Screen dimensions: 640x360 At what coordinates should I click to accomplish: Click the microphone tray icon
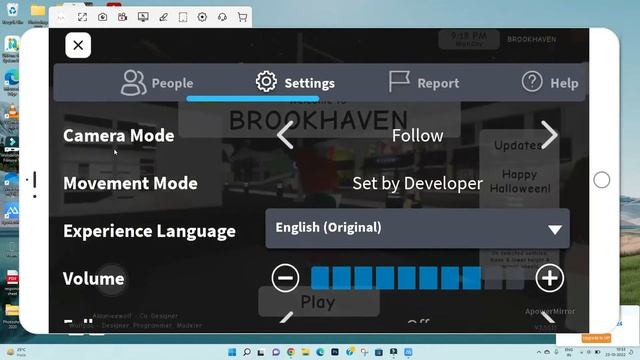(x=556, y=352)
